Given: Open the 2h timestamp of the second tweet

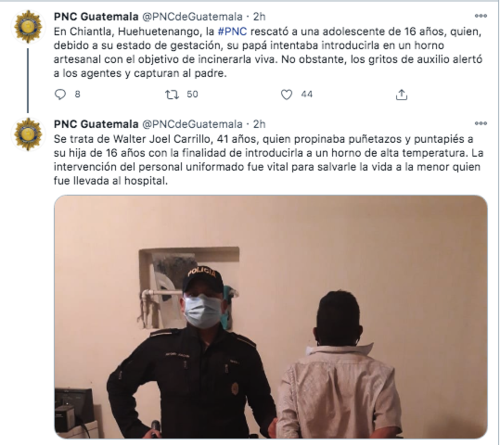Looking at the screenshot, I should [259, 124].
